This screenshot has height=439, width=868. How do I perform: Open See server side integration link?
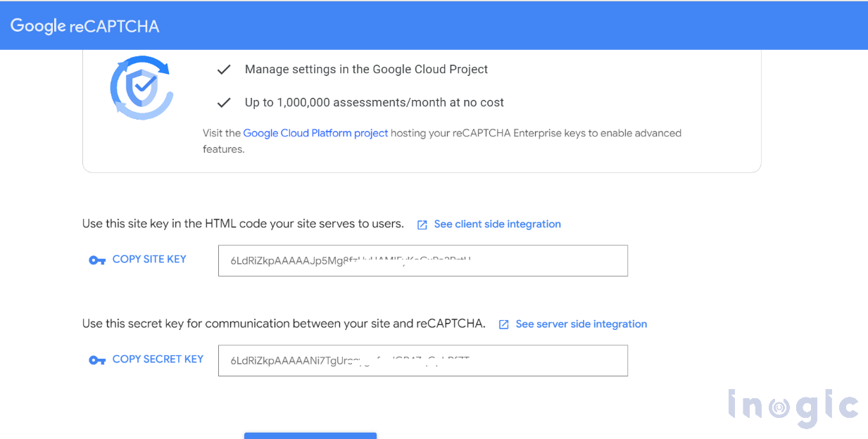tap(581, 324)
